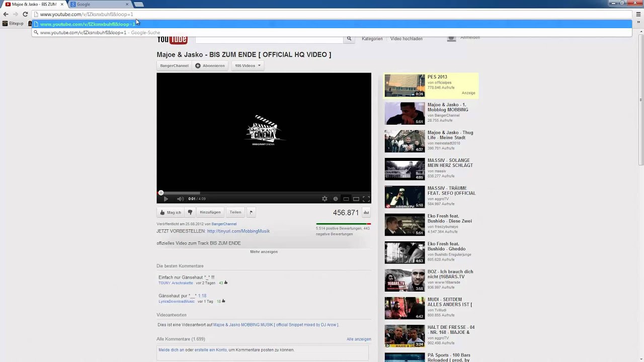Click the browser address bar
Screen dimensions: 644x362
point(332,14)
